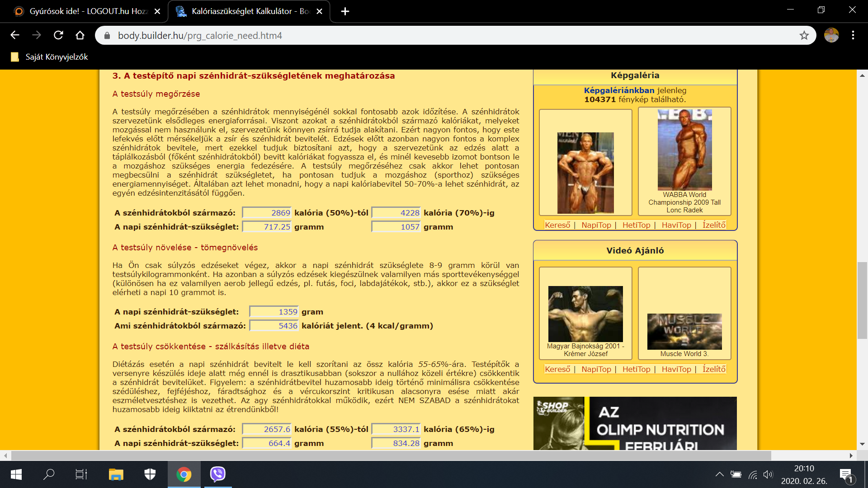Open Viber from the taskbar

[217, 474]
